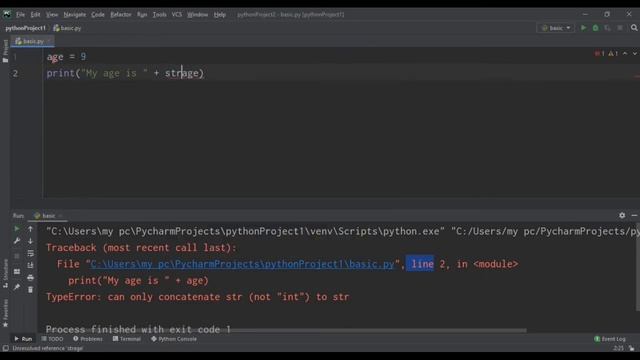Click line number 2 in the gutter
Image resolution: width=640 pixels, height=360 pixels.
[15, 73]
